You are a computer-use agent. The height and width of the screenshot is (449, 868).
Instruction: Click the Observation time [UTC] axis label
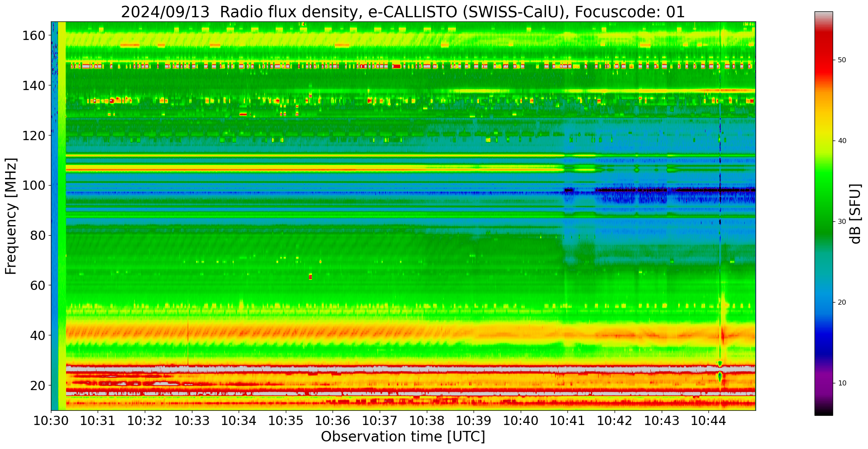(x=403, y=437)
